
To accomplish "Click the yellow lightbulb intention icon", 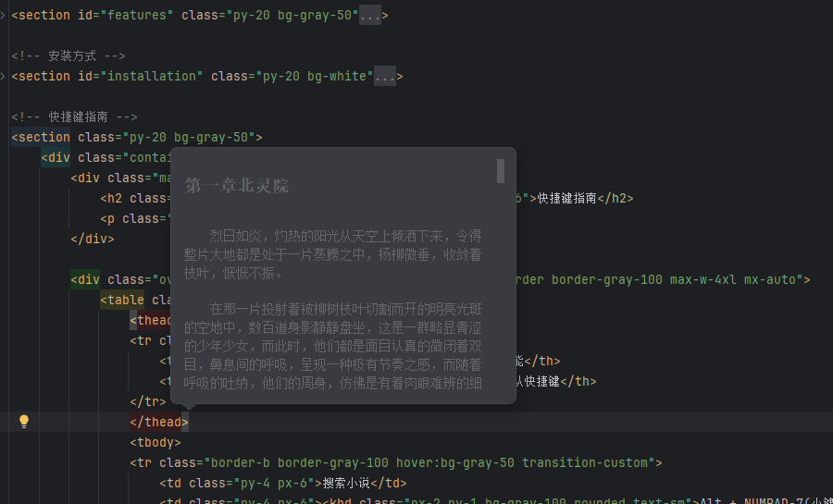I will (25, 422).
